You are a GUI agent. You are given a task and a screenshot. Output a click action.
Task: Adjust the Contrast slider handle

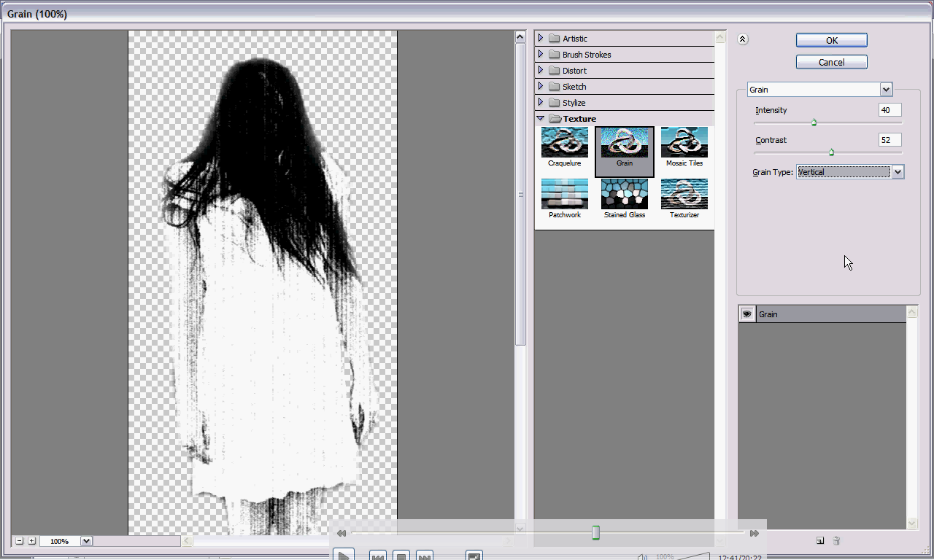[831, 152]
